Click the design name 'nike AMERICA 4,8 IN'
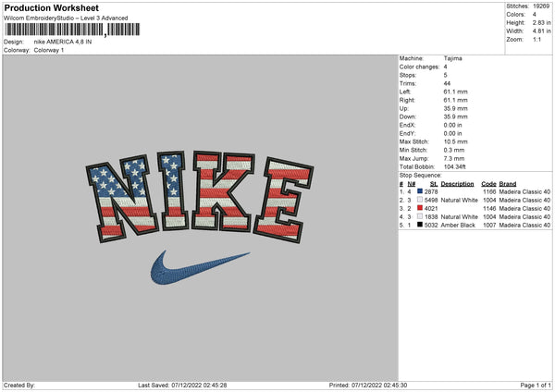The image size is (555, 392). [x=63, y=42]
